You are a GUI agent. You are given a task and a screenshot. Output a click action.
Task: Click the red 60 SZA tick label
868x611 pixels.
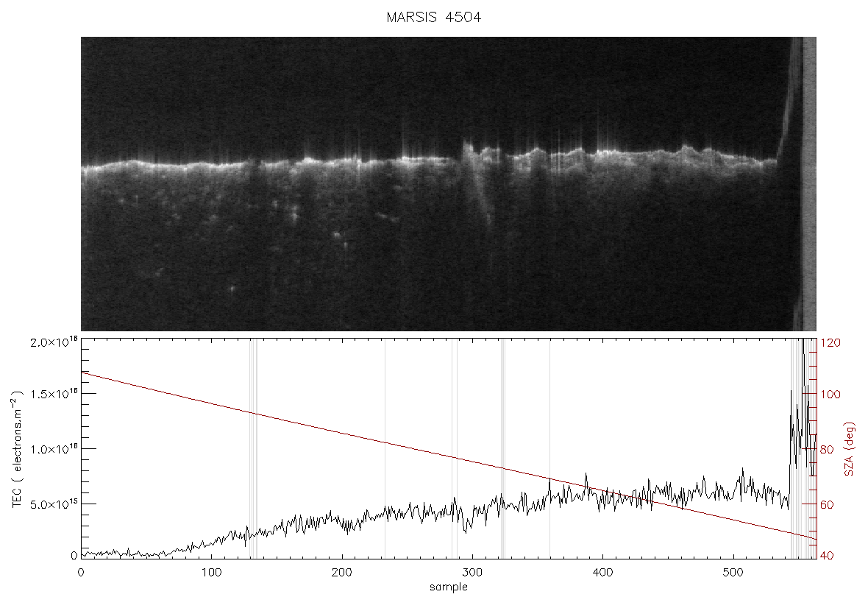click(x=828, y=505)
